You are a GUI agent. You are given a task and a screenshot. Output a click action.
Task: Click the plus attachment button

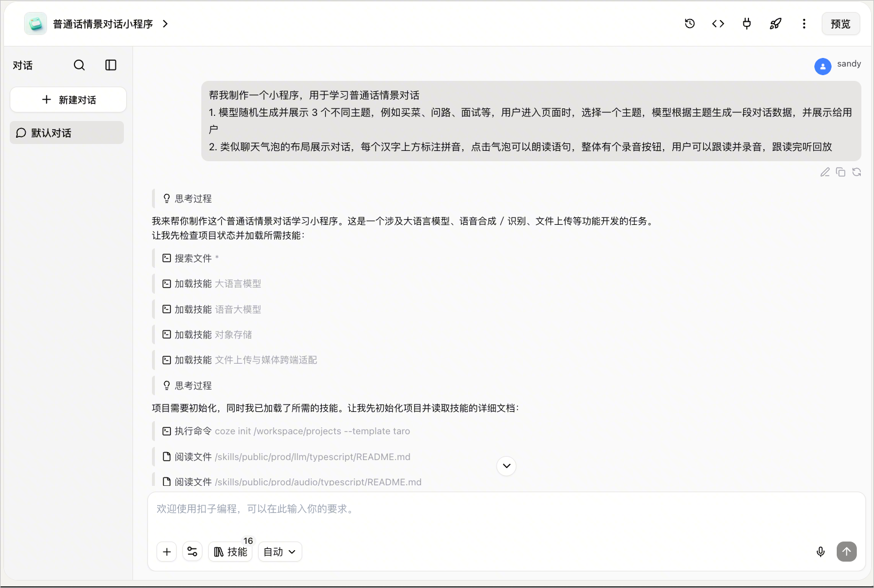click(x=167, y=552)
